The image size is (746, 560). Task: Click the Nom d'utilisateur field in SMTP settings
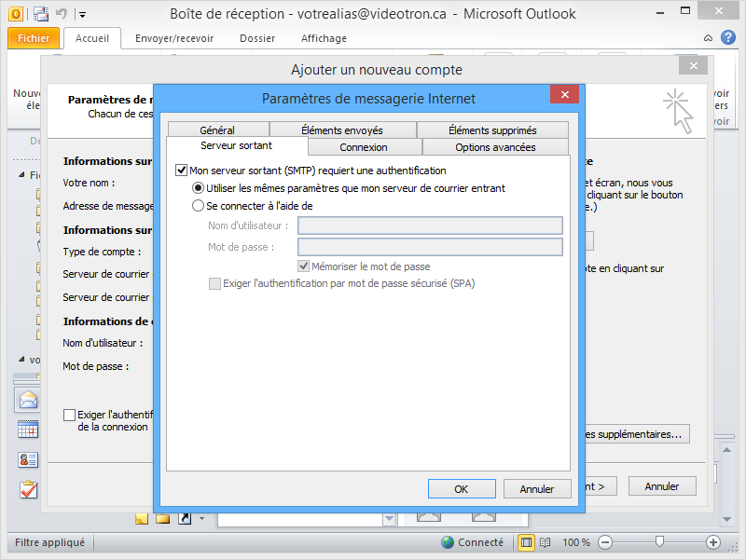pyautogui.click(x=430, y=225)
